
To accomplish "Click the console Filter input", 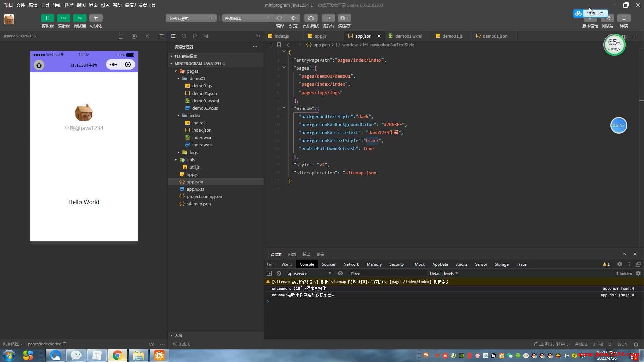I will coord(387,274).
